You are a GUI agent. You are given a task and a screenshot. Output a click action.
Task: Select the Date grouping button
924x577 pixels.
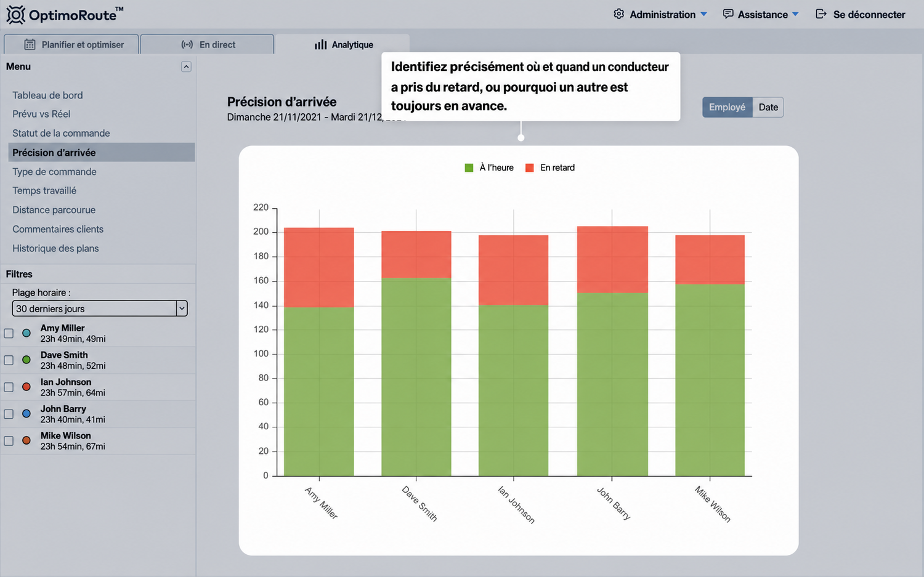tap(768, 107)
